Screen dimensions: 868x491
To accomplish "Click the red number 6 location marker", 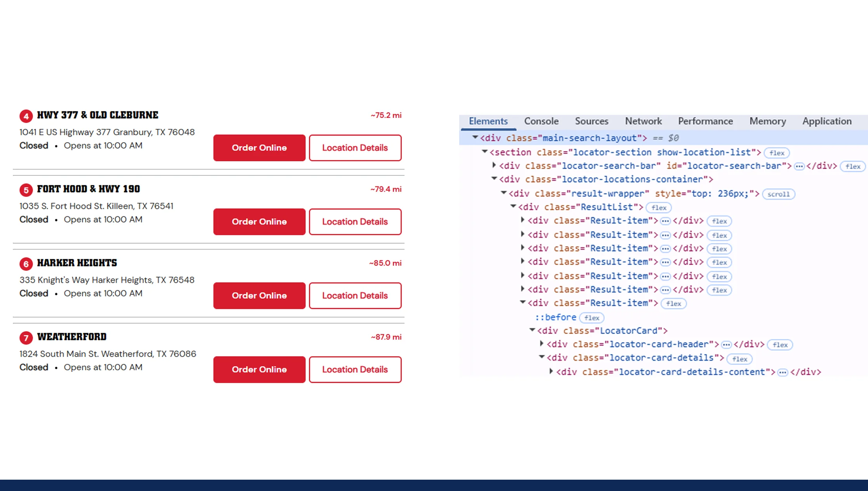I will click(x=26, y=264).
